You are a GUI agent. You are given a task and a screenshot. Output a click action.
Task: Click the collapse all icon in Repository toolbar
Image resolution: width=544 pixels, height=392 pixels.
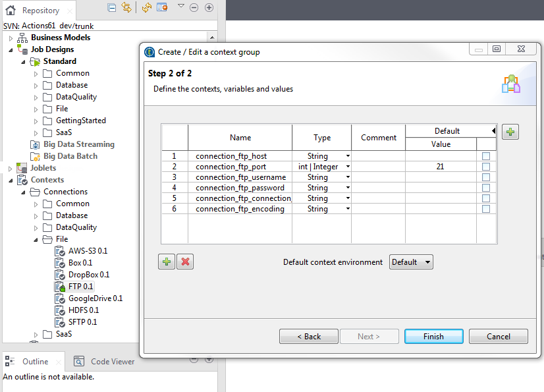coord(112,7)
